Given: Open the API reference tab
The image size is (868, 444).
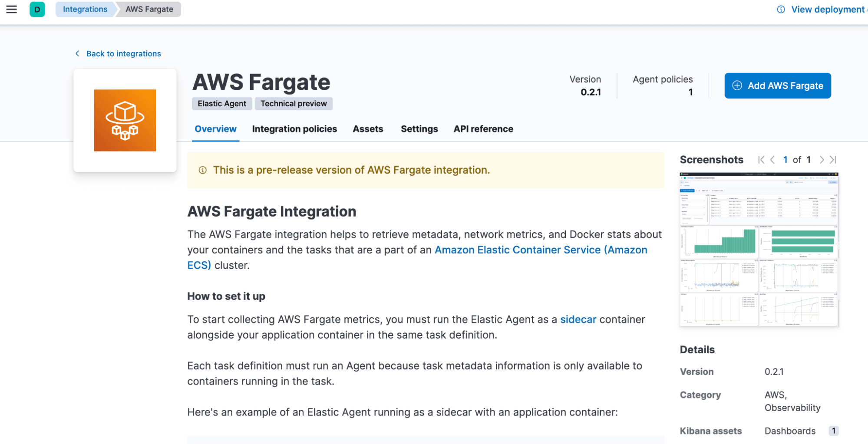Looking at the screenshot, I should [483, 129].
